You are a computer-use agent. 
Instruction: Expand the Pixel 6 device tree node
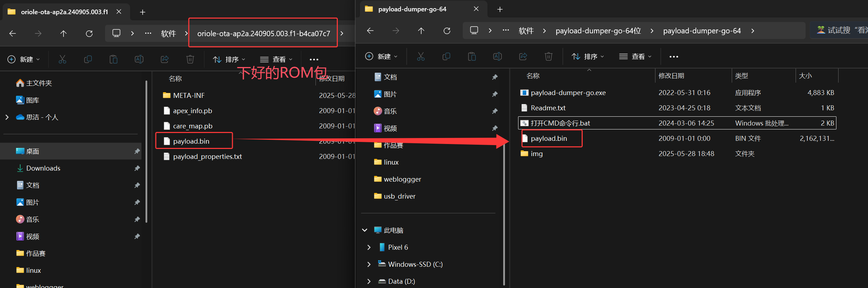[x=369, y=247]
